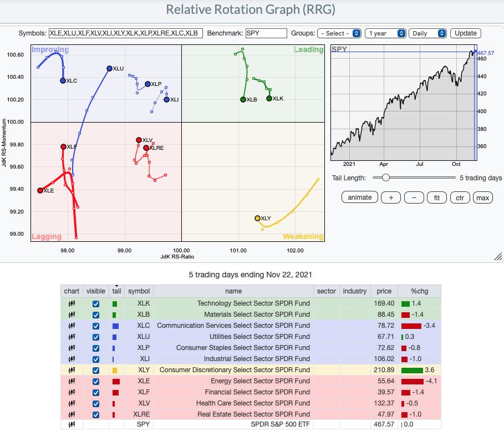Open the 1 year period dropdown
Image resolution: width=504 pixels, height=431 pixels.
tap(385, 33)
